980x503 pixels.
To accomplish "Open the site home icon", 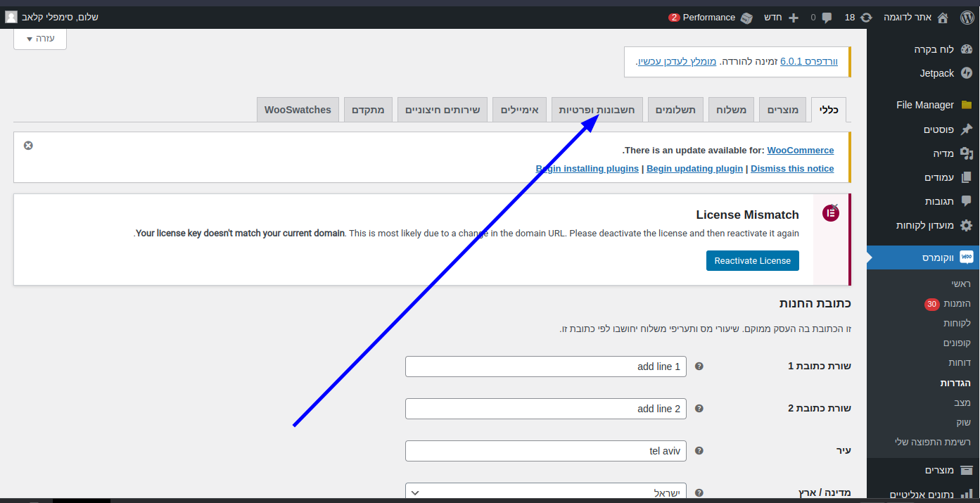I will [943, 17].
